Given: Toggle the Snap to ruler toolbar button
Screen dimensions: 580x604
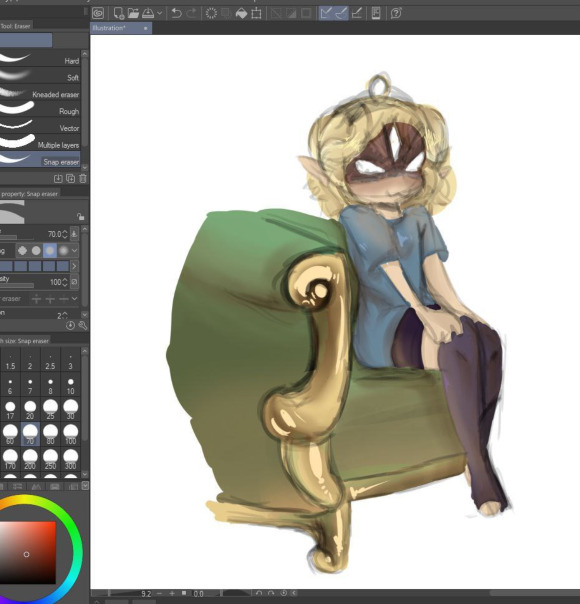Looking at the screenshot, I should (x=326, y=13).
